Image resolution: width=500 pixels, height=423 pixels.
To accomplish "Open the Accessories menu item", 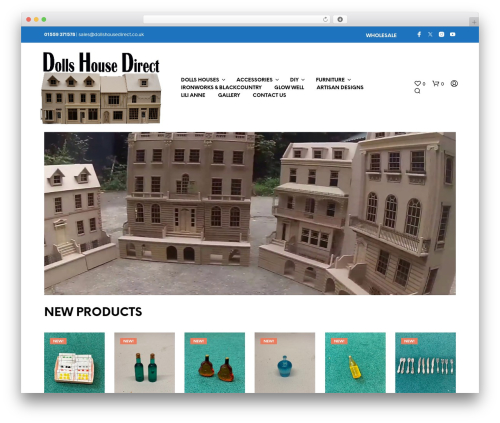I will [254, 80].
